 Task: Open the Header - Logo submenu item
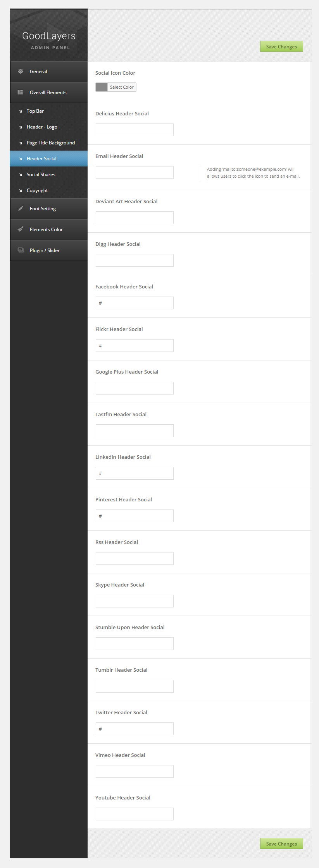click(42, 127)
